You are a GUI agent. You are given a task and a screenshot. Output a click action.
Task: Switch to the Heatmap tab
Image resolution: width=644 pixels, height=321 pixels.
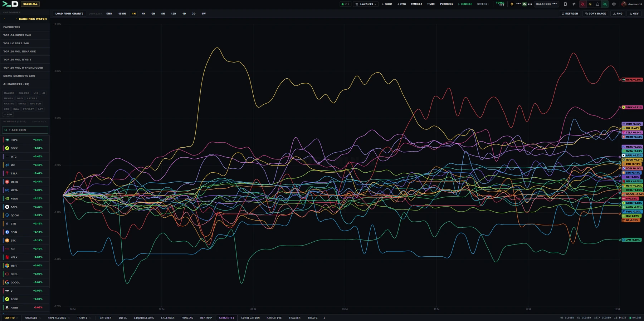click(x=206, y=318)
